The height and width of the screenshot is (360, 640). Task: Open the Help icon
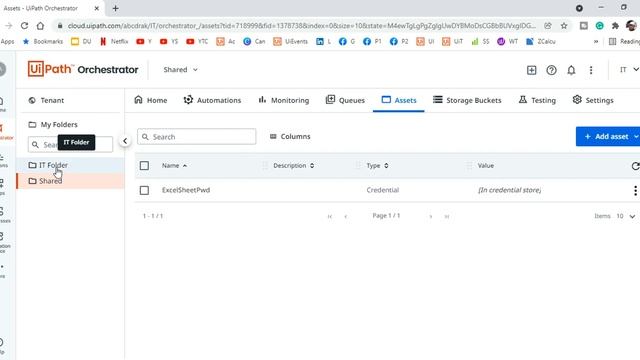tap(551, 70)
